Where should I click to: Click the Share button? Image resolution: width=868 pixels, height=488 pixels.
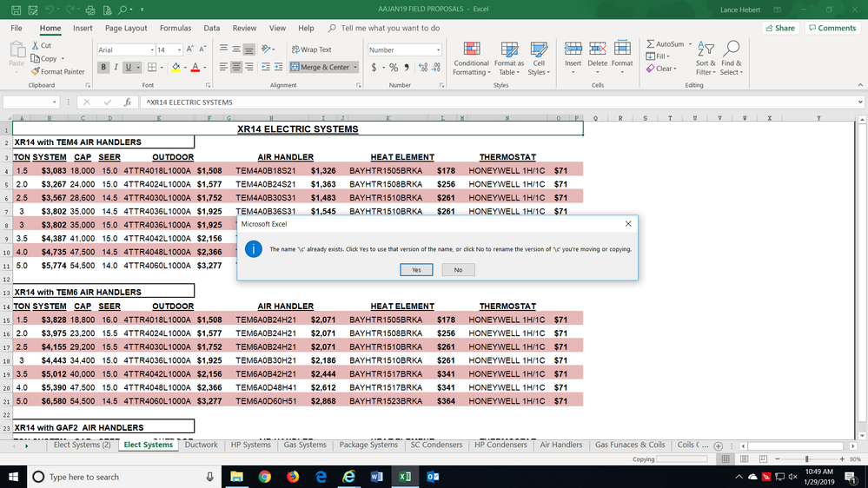click(x=780, y=28)
